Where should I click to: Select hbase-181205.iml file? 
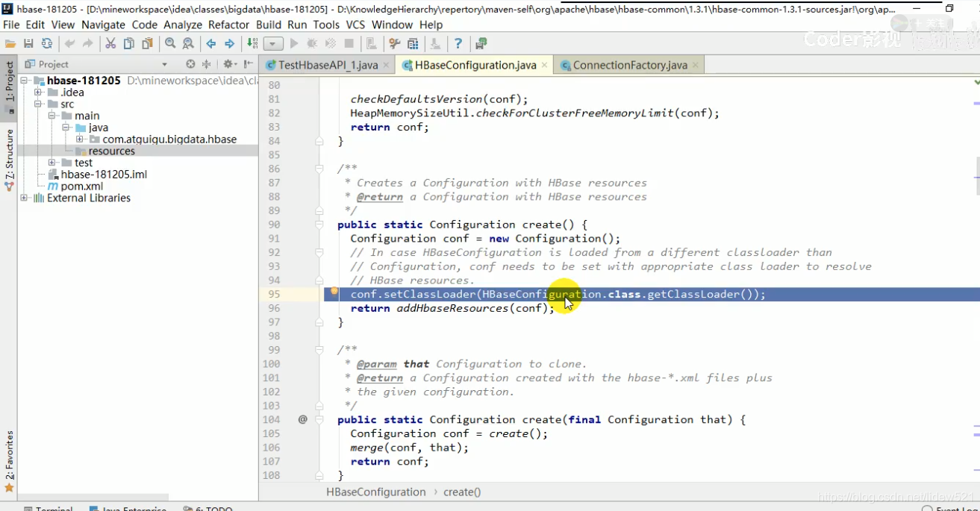104,175
